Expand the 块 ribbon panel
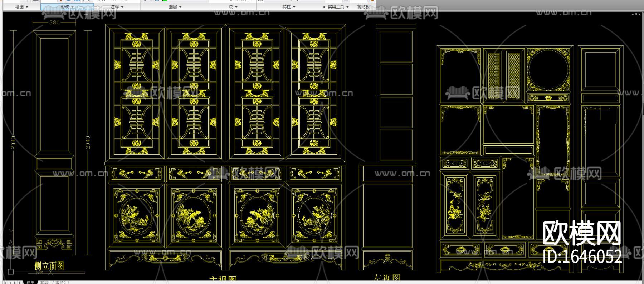 click(233, 7)
